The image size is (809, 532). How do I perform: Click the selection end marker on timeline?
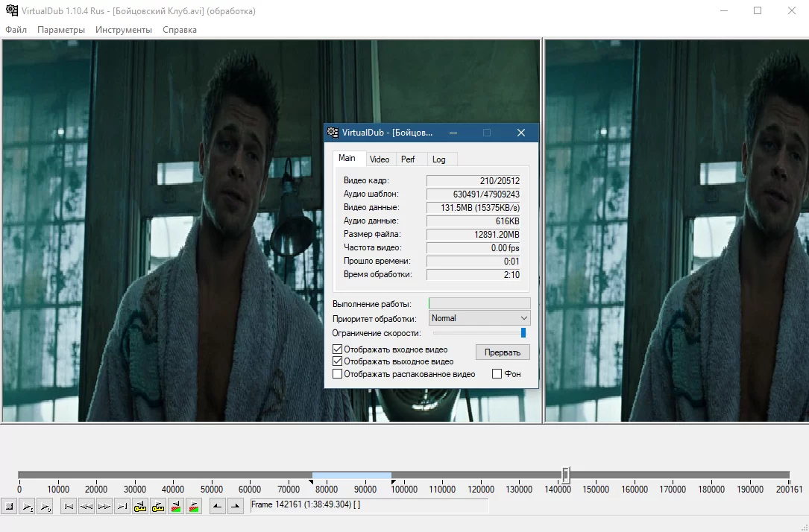393,482
